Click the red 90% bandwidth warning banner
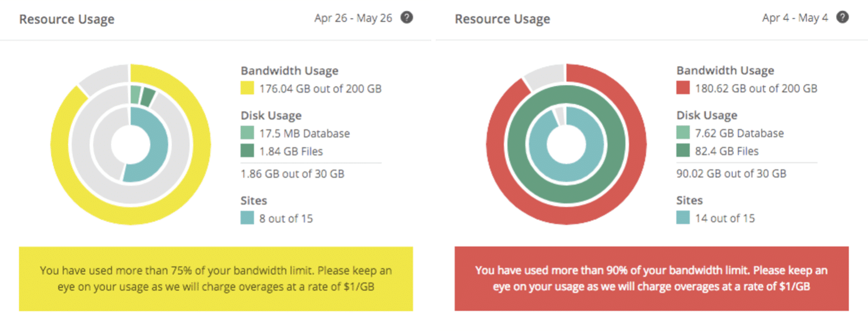 point(652,279)
